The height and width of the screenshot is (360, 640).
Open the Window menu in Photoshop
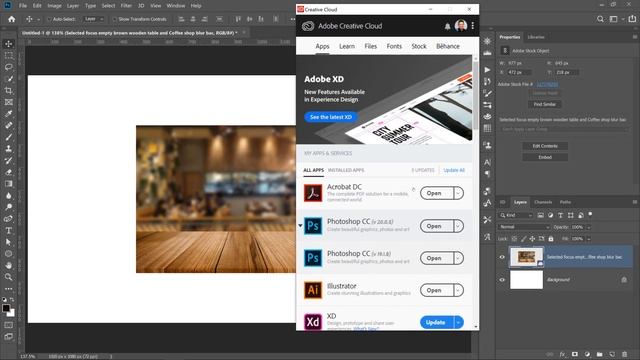[176, 6]
